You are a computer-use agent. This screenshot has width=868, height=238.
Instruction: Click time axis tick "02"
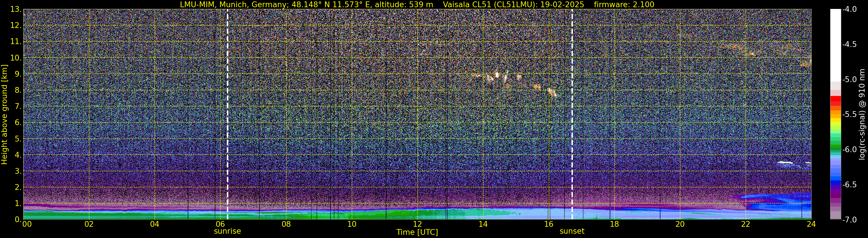click(89, 224)
